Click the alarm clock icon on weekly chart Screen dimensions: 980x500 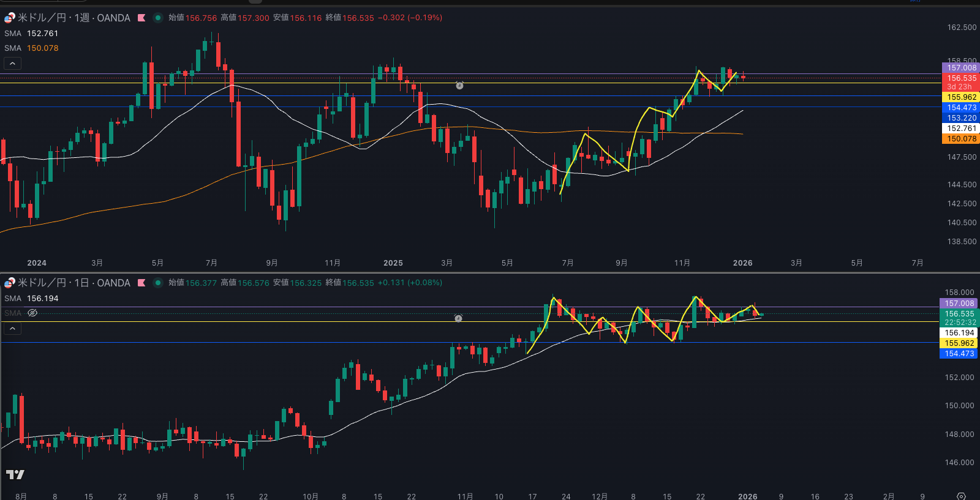click(x=459, y=86)
